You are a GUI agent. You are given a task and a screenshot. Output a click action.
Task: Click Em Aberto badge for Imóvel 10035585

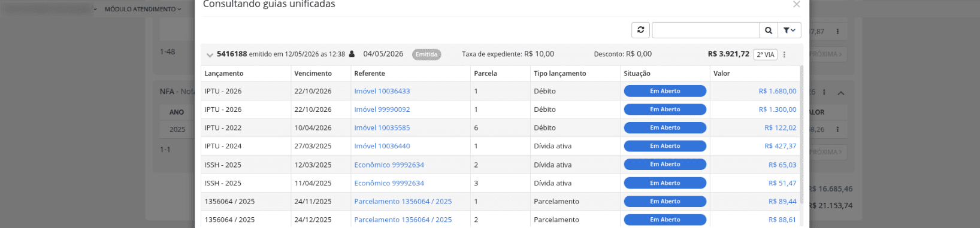[665, 127]
